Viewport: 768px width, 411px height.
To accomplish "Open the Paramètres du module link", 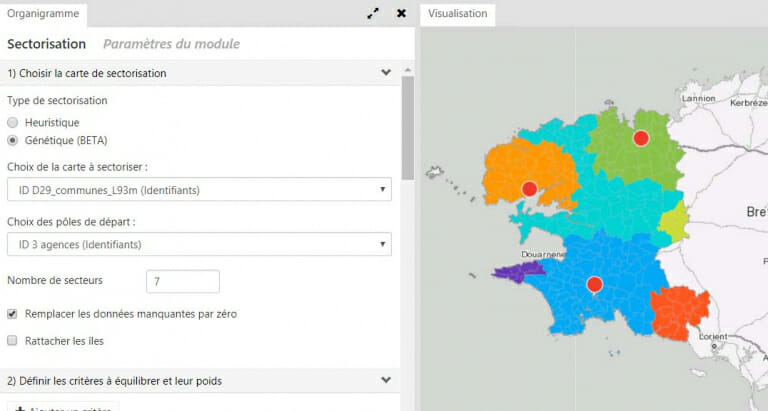I will point(171,44).
